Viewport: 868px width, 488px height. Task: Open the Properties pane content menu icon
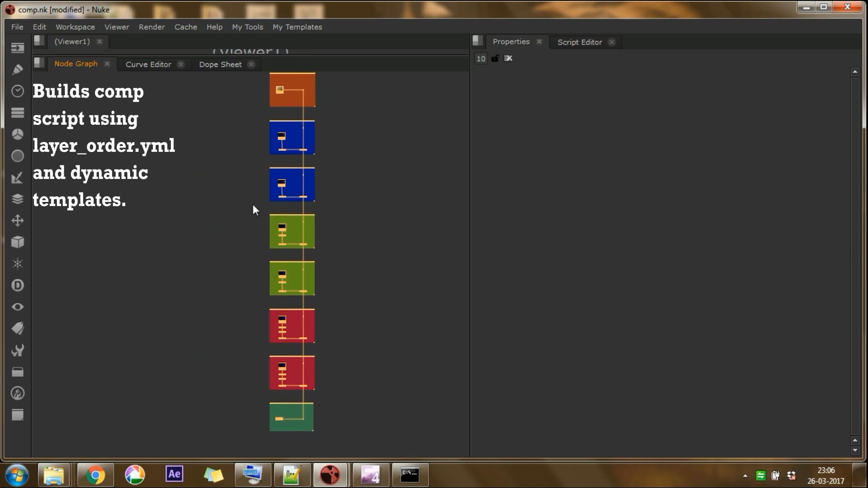click(477, 41)
